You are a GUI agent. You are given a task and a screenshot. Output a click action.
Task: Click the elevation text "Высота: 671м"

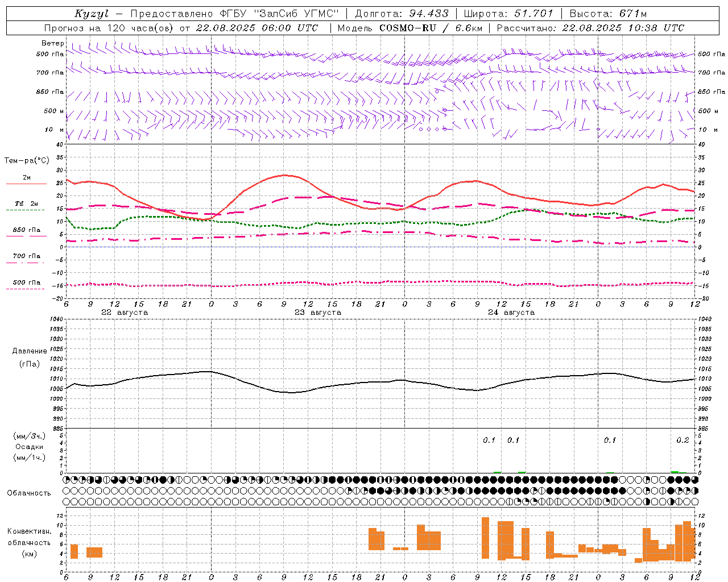point(608,14)
